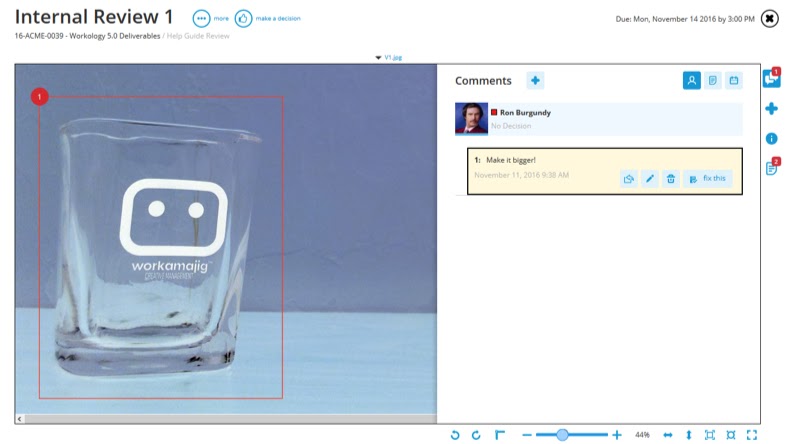
Task: Rotate the image clockwise
Action: click(476, 435)
